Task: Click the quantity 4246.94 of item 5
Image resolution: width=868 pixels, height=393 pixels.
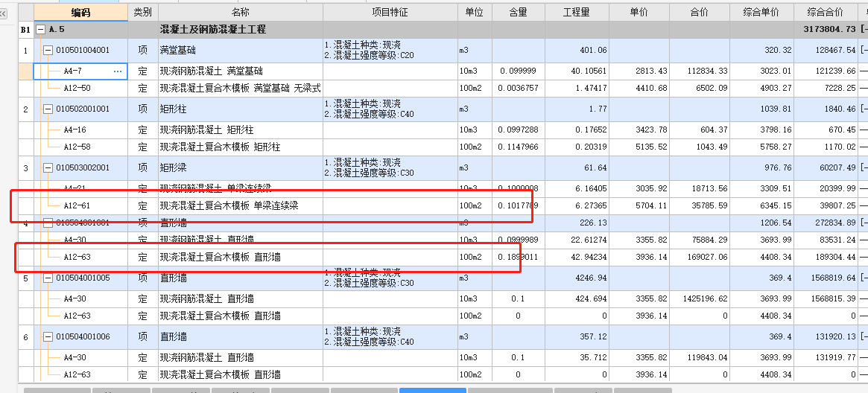Action: [x=590, y=278]
